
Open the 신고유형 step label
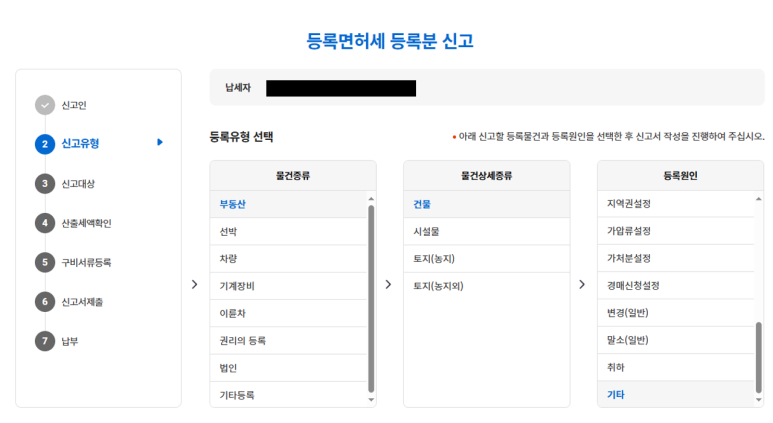[x=80, y=143]
